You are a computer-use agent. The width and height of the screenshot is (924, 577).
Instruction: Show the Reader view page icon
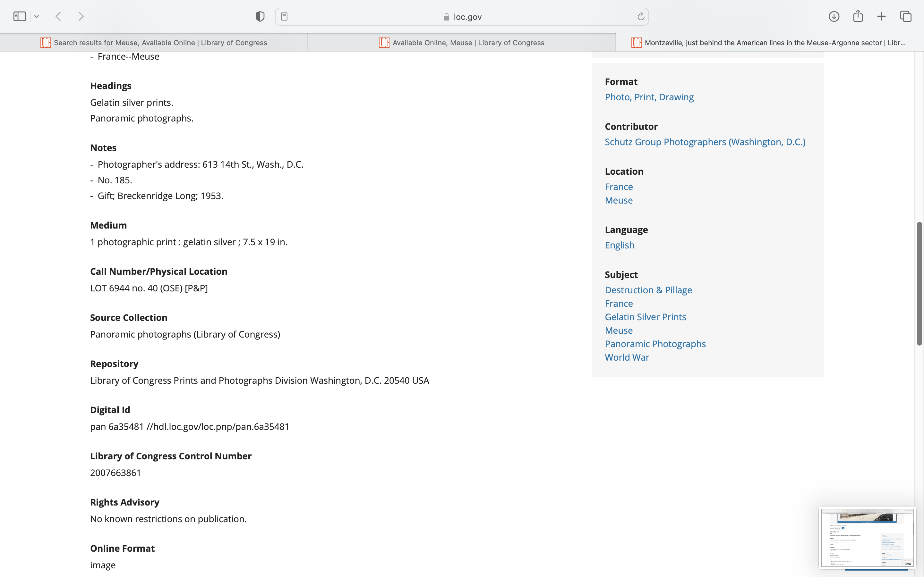pyautogui.click(x=284, y=16)
